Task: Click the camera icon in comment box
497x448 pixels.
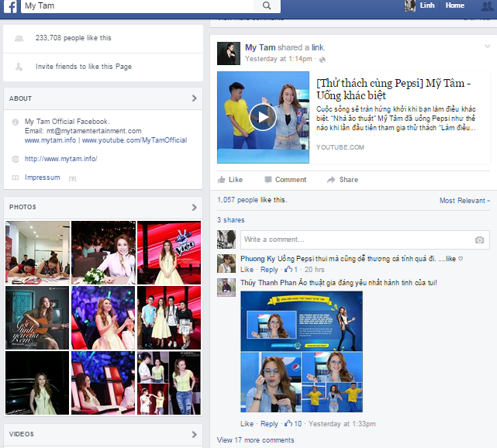Action: pos(479,240)
